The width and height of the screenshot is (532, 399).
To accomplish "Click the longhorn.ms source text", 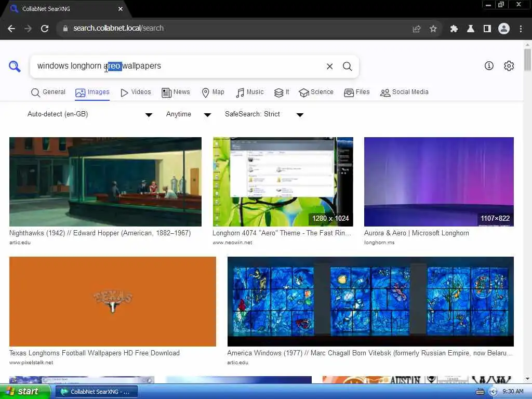I will 379,243.
